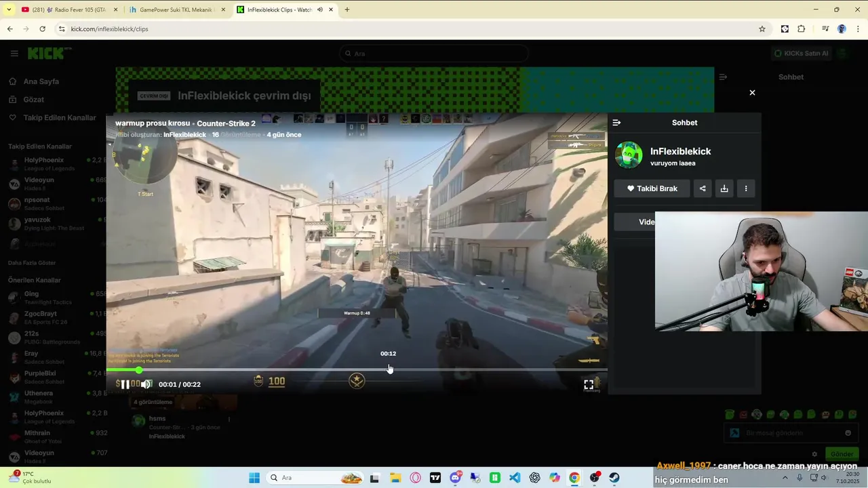Mute audio on the Kick tab
Screen dimensions: 868x488
point(320,9)
